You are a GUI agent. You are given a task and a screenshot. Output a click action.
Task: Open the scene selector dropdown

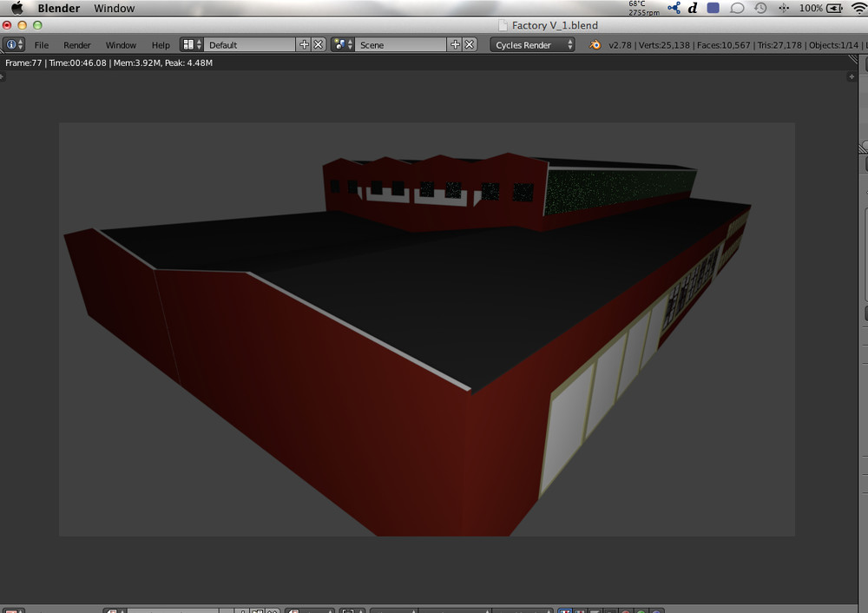(399, 44)
